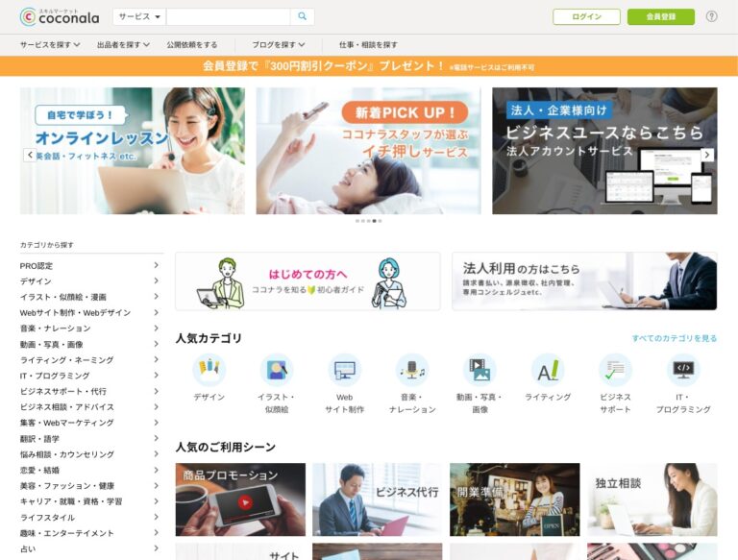Viewport: 738px width, 560px height.
Task: Open ビジネスユースならこちら carousel banner
Action: [x=604, y=151]
